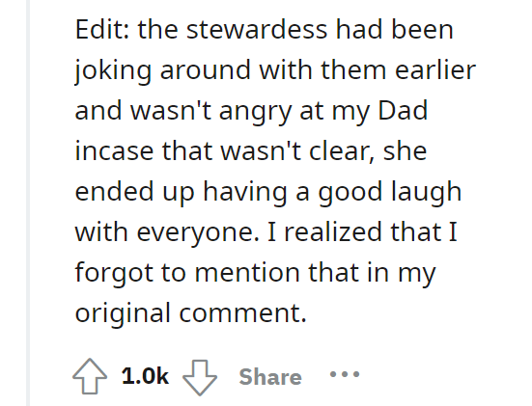Click the word "Dad" in the comment

(403, 111)
